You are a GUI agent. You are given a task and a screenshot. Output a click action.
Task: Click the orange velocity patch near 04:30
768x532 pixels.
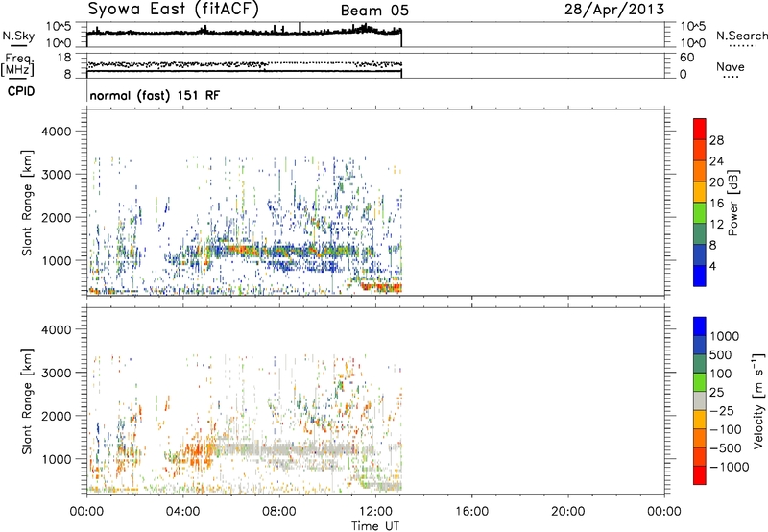196,453
